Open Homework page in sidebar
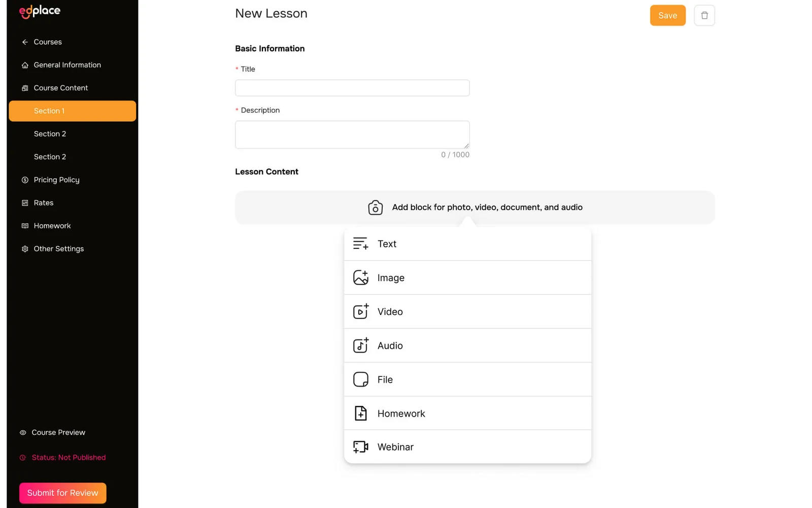Viewport: 812px width, 508px height. click(52, 226)
